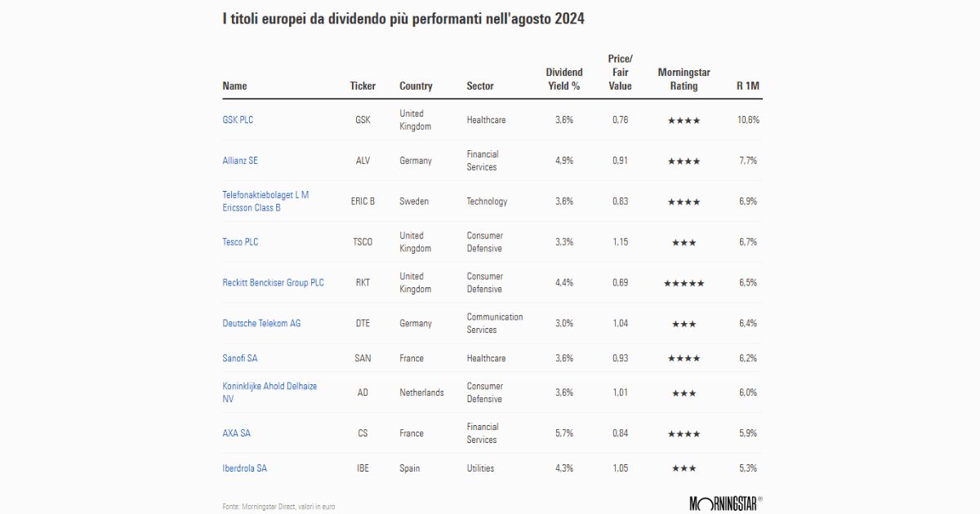
Task: Click the Fonte: Morningstar Direct footnote
Action: [x=278, y=507]
